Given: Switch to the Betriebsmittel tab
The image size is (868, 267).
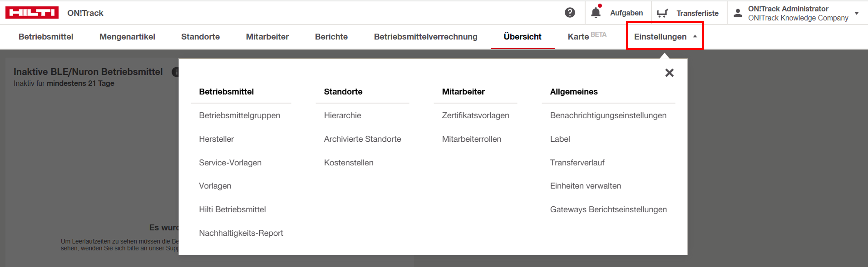Looking at the screenshot, I should [46, 36].
